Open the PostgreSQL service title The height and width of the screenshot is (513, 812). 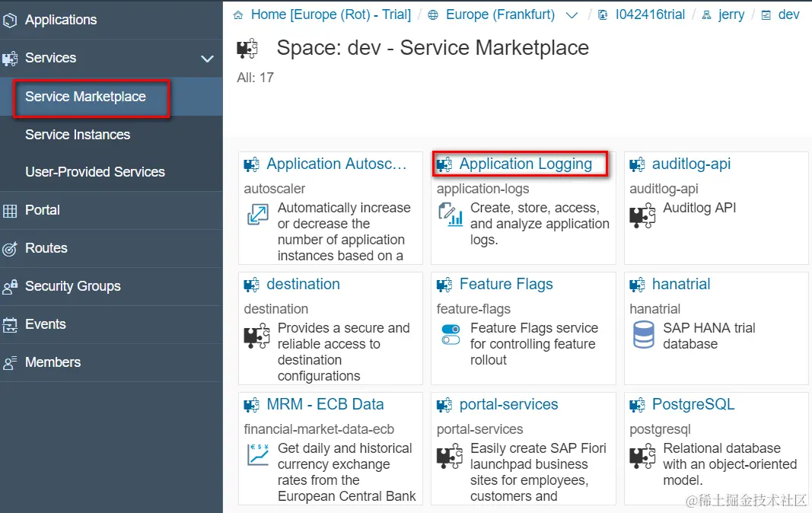pos(693,404)
